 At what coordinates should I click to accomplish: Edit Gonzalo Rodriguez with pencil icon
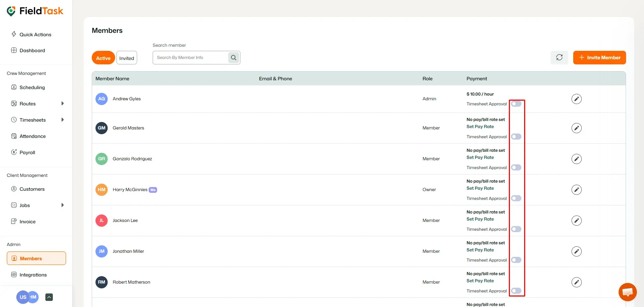[577, 159]
